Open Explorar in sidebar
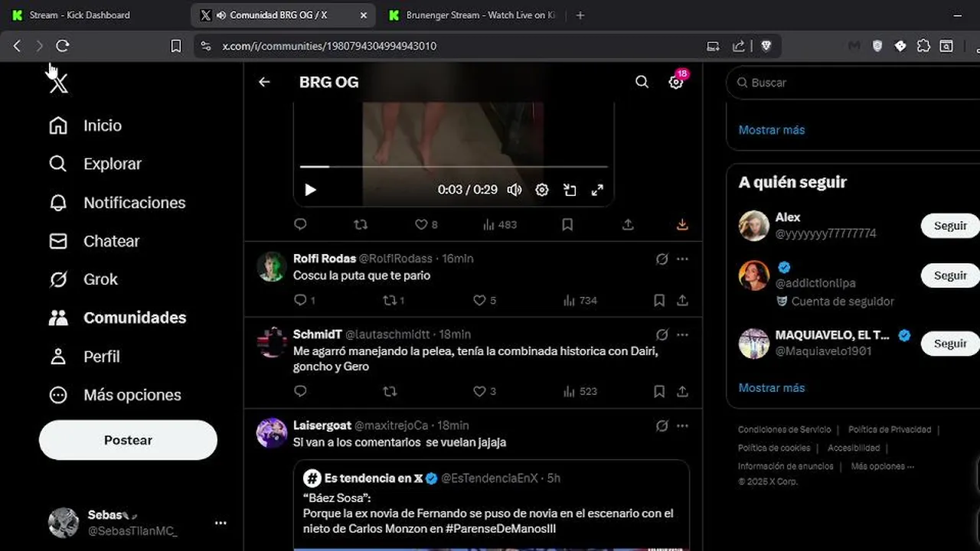 pos(95,164)
